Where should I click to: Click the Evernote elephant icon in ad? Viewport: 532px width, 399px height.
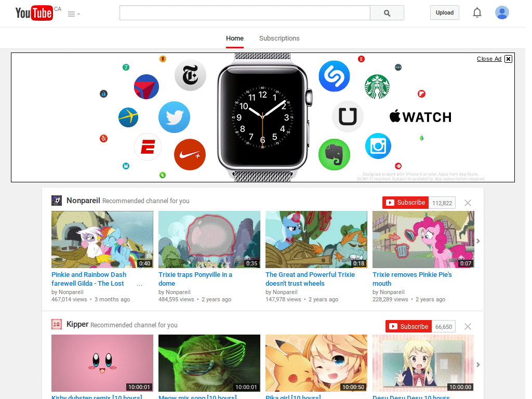334,154
